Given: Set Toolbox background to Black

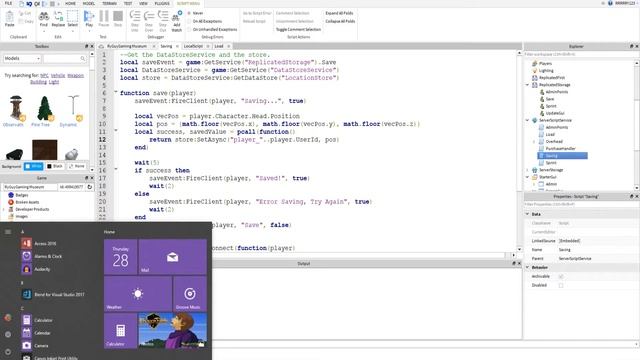Looking at the screenshot, I should pyautogui.click(x=55, y=166).
